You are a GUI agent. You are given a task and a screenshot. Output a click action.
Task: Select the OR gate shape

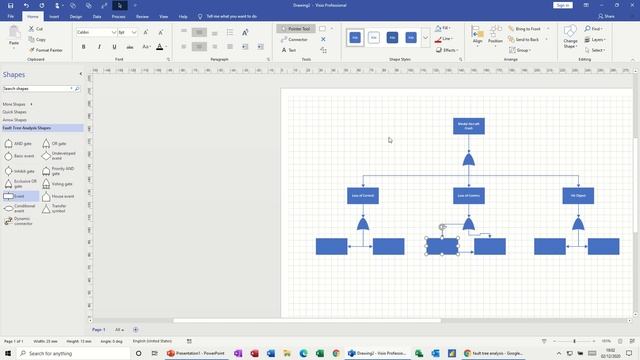click(x=54, y=144)
